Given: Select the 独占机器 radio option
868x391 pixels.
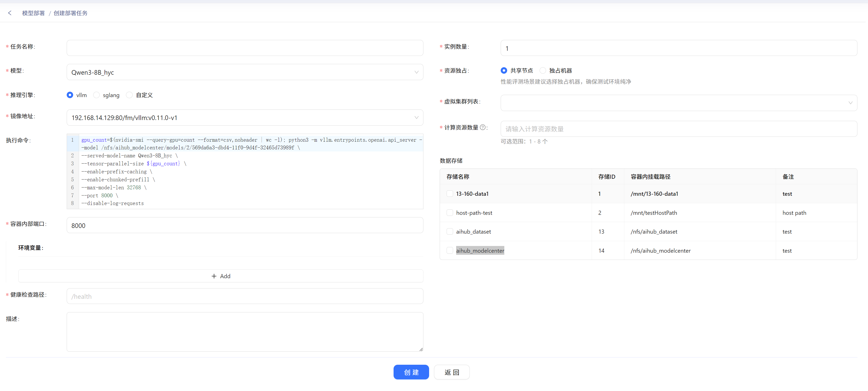Looking at the screenshot, I should tap(542, 71).
